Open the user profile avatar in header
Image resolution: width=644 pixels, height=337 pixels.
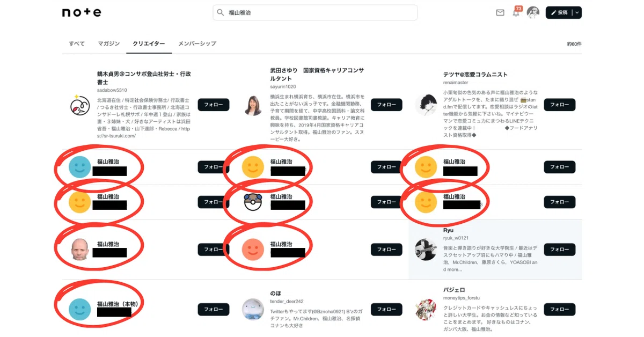point(533,12)
